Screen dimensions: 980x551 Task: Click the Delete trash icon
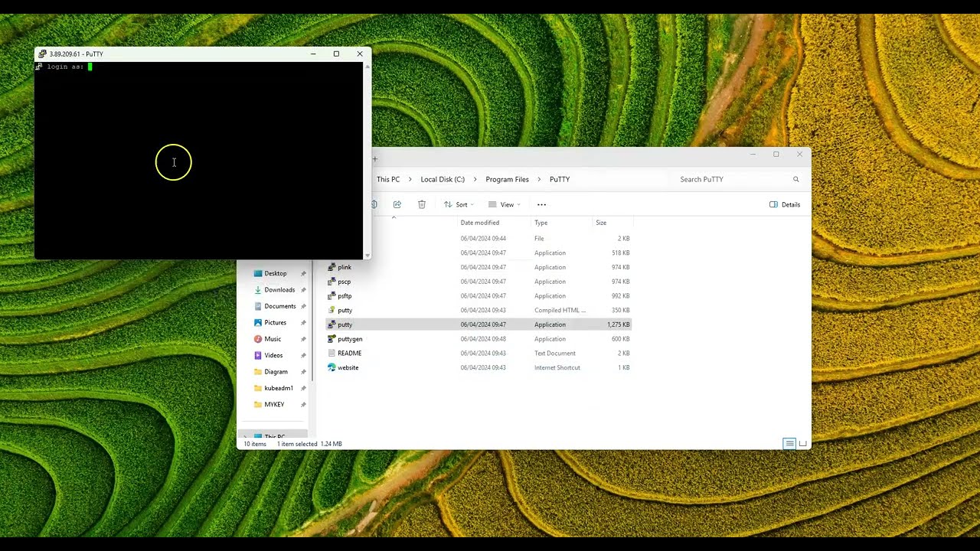click(422, 204)
